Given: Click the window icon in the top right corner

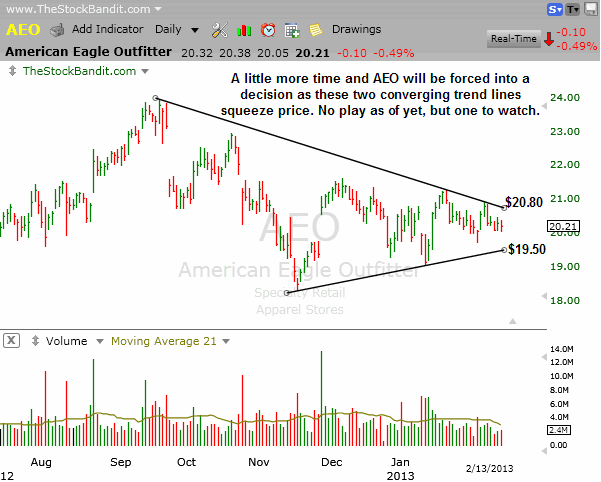Looking at the screenshot, I should click(590, 9).
